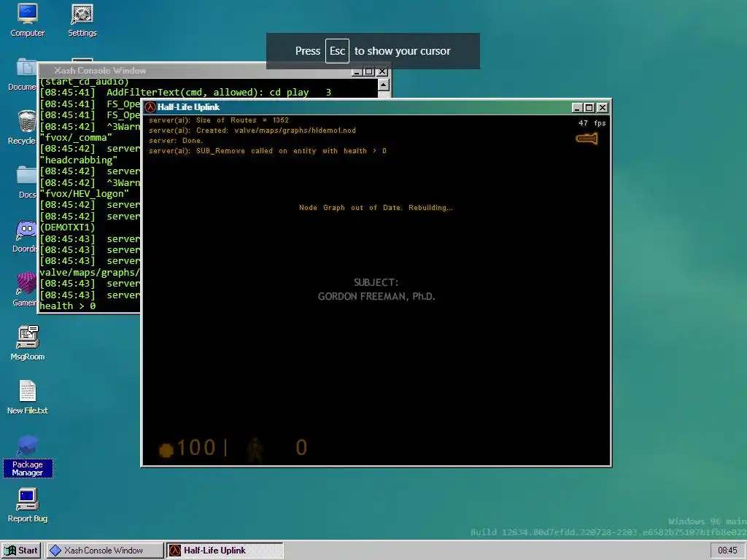Launch the Gamein desktop shortcut
The width and height of the screenshot is (747, 560).
coord(25,290)
